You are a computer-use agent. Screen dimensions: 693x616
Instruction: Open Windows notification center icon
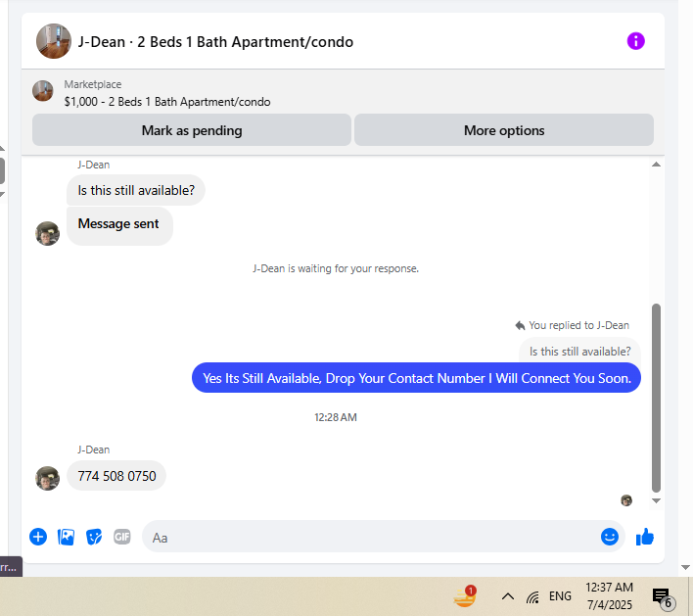pos(662,597)
